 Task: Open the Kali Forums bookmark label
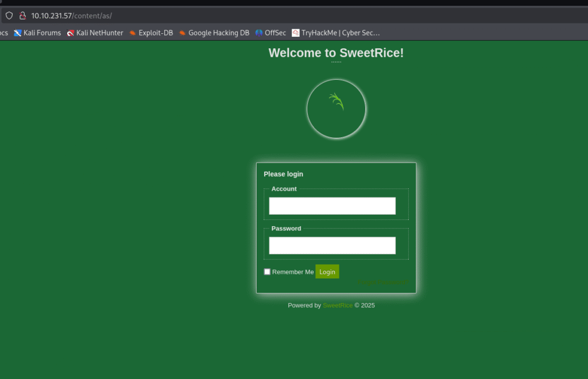tap(42, 33)
